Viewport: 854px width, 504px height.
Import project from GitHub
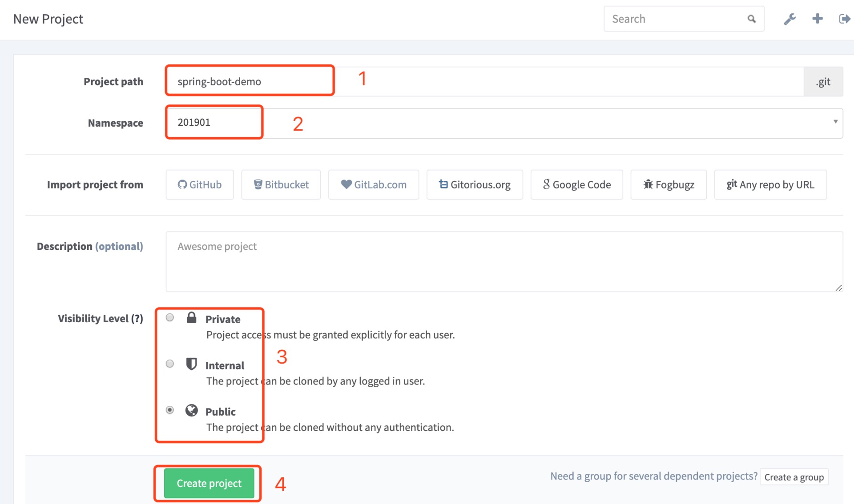pyautogui.click(x=200, y=184)
